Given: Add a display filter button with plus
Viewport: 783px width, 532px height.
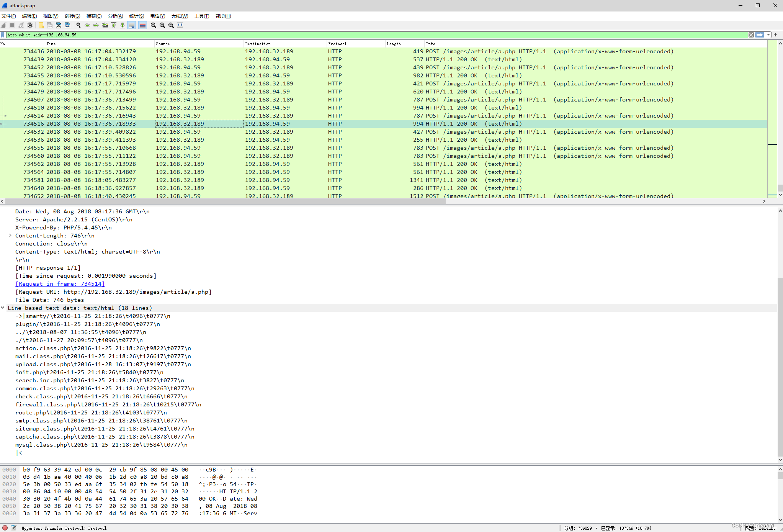Looking at the screenshot, I should (776, 35).
